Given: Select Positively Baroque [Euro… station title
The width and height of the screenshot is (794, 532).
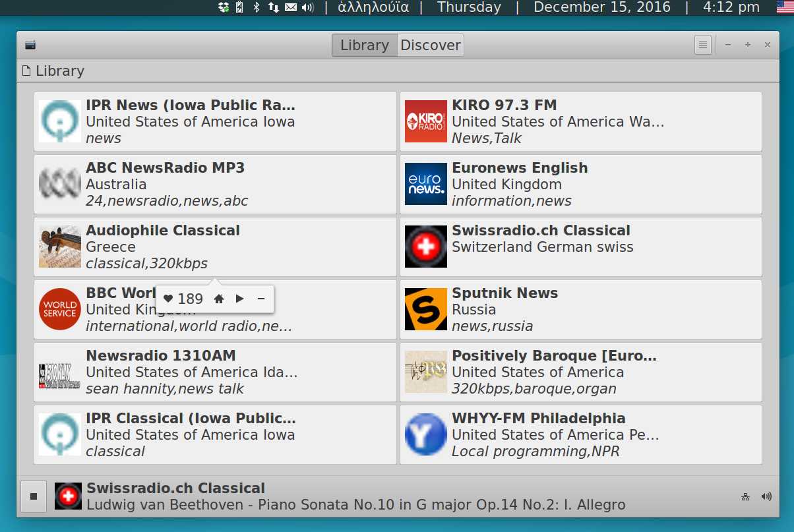Looking at the screenshot, I should click(x=555, y=356).
